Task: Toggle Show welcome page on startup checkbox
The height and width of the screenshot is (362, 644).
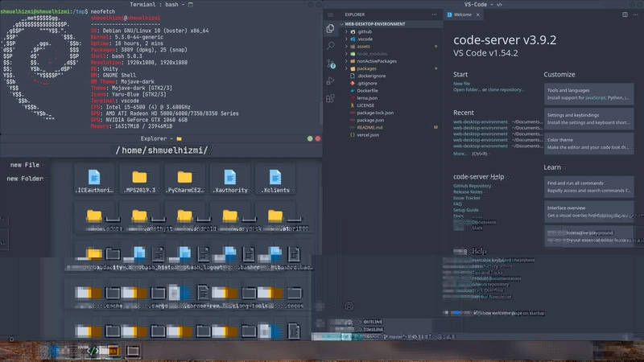Action: pos(476,313)
